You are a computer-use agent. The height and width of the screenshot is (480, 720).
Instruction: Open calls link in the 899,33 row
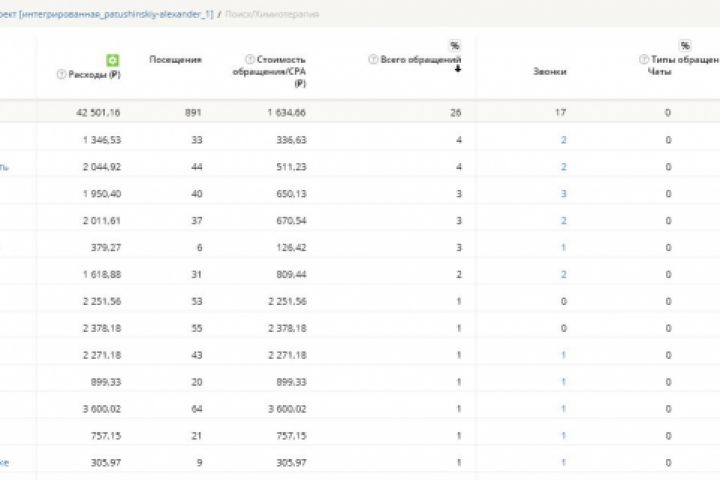point(563,382)
